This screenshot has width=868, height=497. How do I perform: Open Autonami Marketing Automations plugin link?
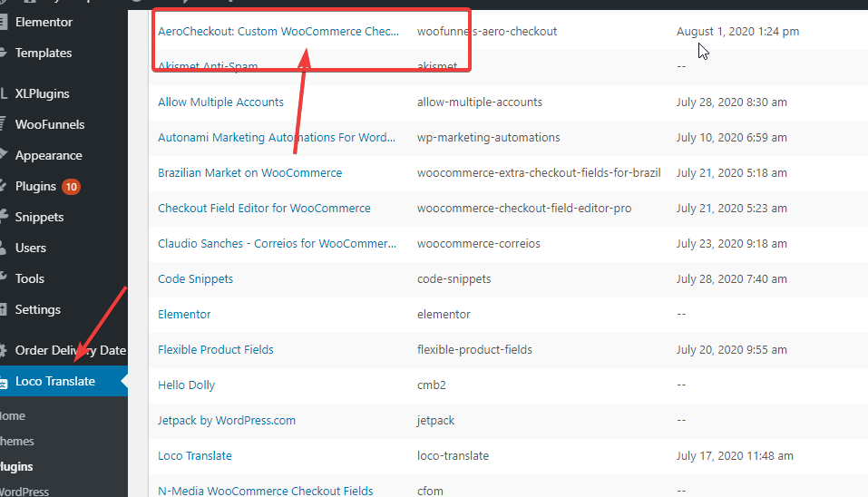[x=277, y=138]
